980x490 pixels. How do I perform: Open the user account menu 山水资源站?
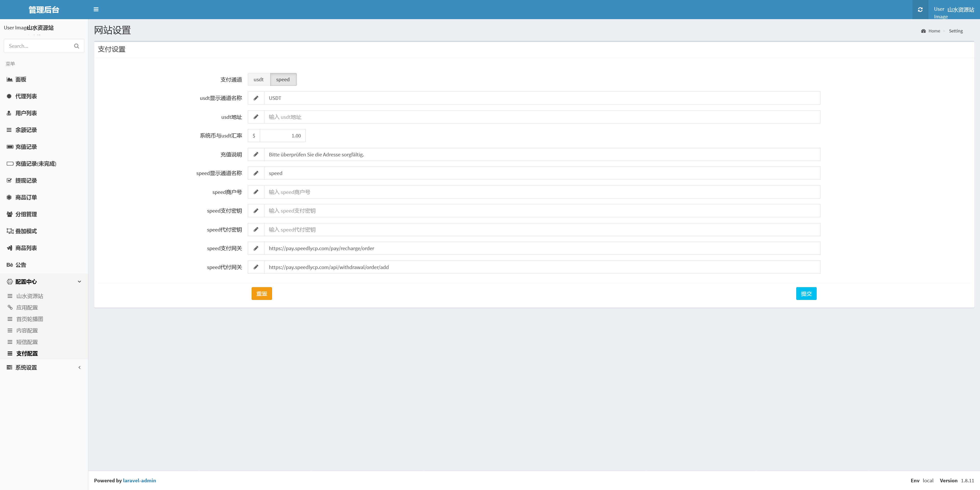[960, 9]
